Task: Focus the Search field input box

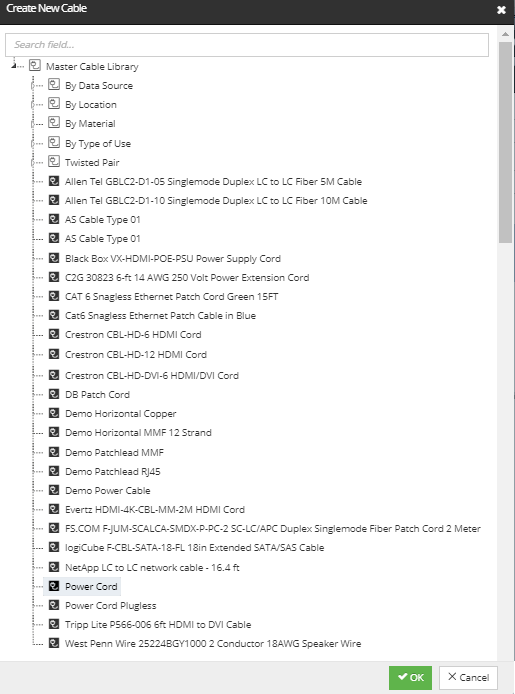Action: 247,45
